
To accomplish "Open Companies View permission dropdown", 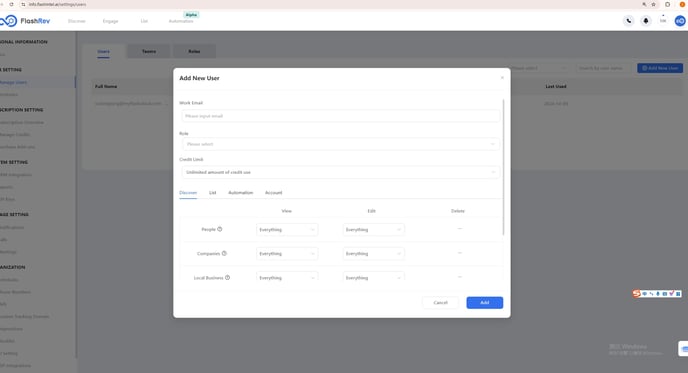I will click(x=287, y=254).
